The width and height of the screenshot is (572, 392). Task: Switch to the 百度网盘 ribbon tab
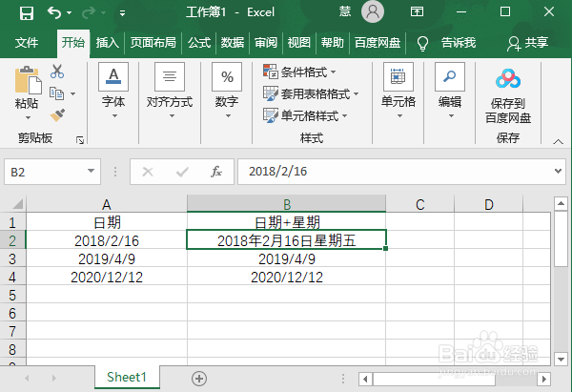pos(378,43)
